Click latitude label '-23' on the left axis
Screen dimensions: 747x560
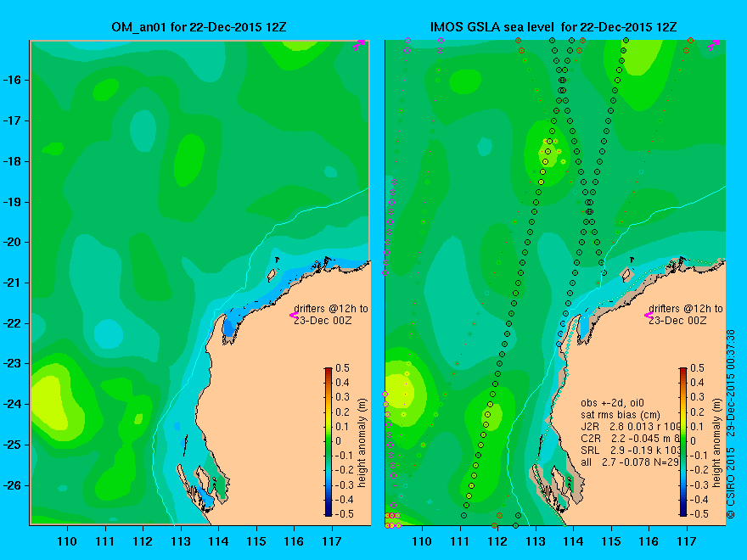click(13, 363)
